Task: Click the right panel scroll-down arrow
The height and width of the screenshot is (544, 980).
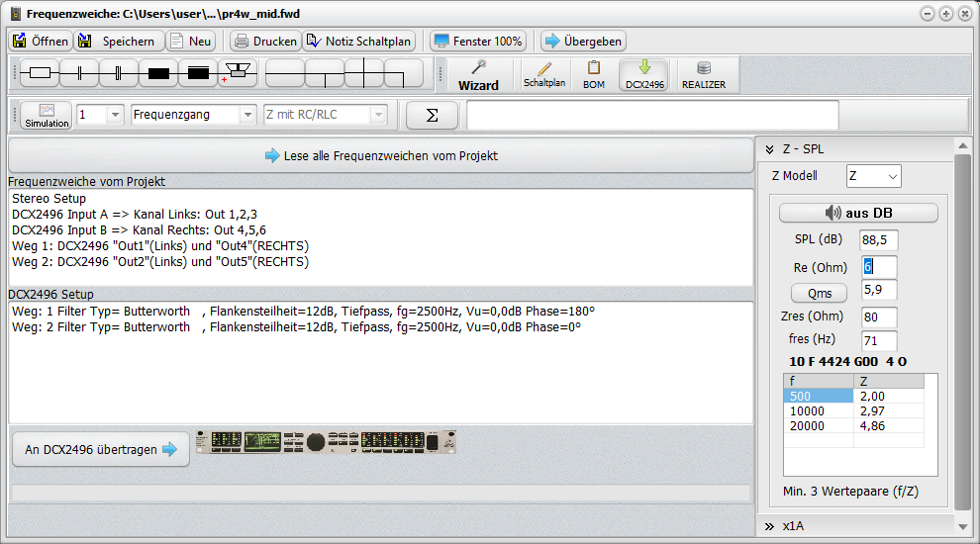Action: [x=962, y=526]
